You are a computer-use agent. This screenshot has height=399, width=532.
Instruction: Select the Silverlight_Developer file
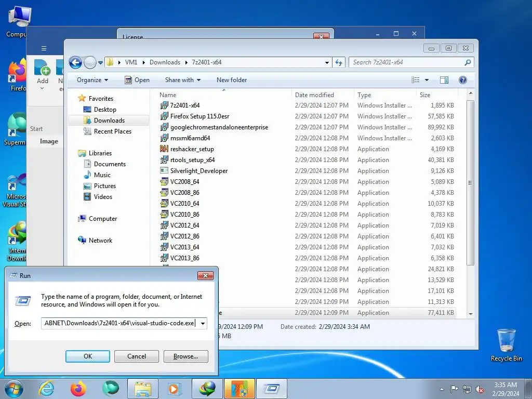pyautogui.click(x=199, y=170)
